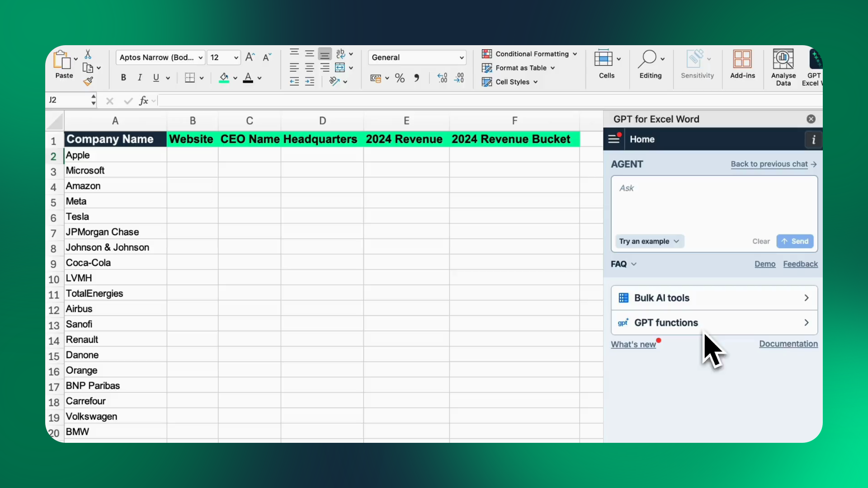868x488 pixels.
Task: Click the Cut scissors icon
Action: click(88, 54)
